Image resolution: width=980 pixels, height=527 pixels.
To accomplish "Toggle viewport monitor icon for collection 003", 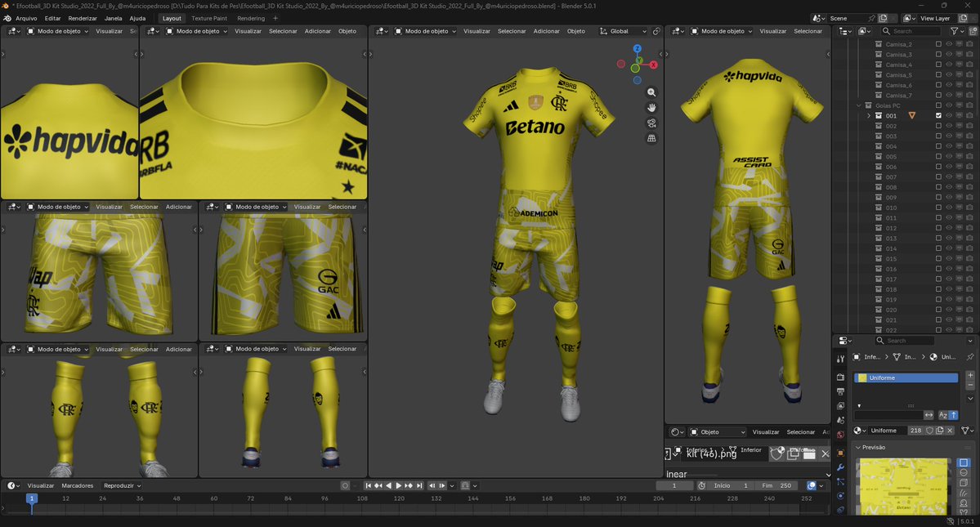I will tap(960, 136).
